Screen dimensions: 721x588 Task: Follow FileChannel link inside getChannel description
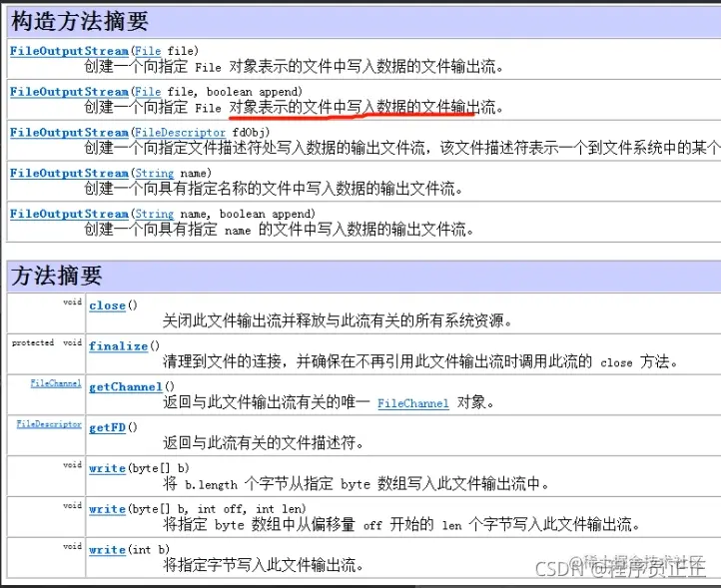[x=412, y=403]
